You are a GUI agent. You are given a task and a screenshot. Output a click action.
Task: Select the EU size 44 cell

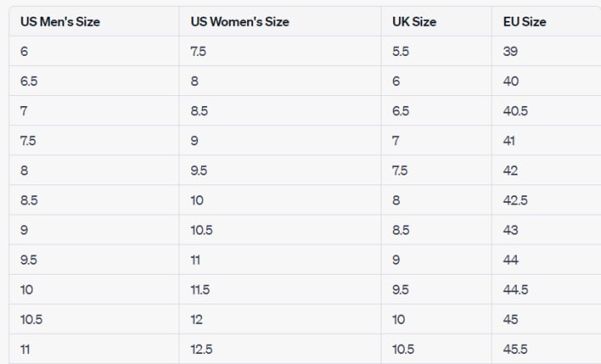click(x=511, y=260)
